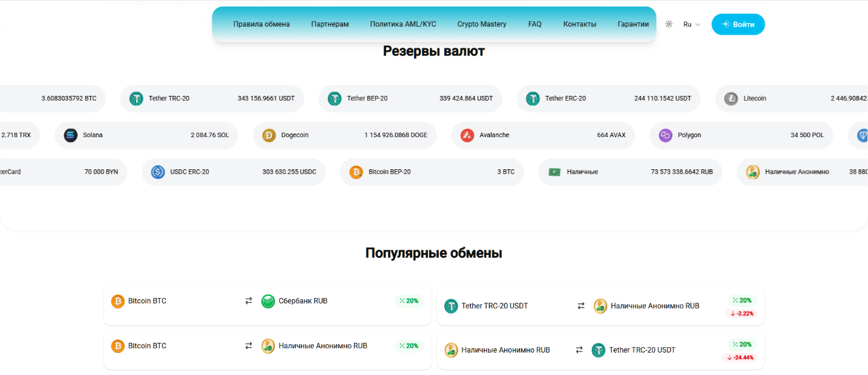Select Bitcoin BTC to Сбербанк RUB exchange

point(267,306)
